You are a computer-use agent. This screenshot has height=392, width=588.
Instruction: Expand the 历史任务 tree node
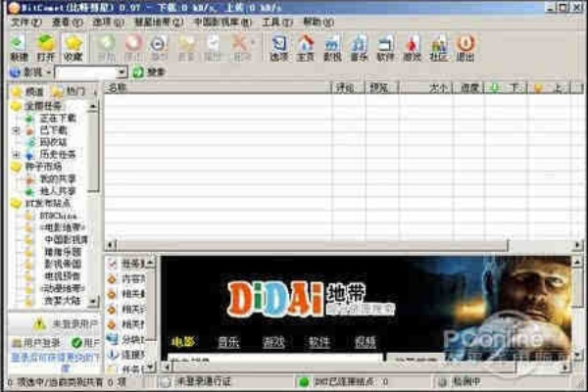click(x=16, y=154)
